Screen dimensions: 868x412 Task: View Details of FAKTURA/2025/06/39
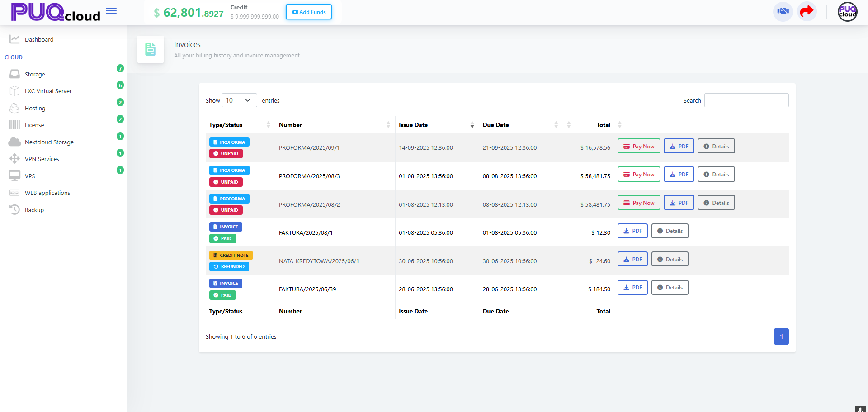(670, 287)
